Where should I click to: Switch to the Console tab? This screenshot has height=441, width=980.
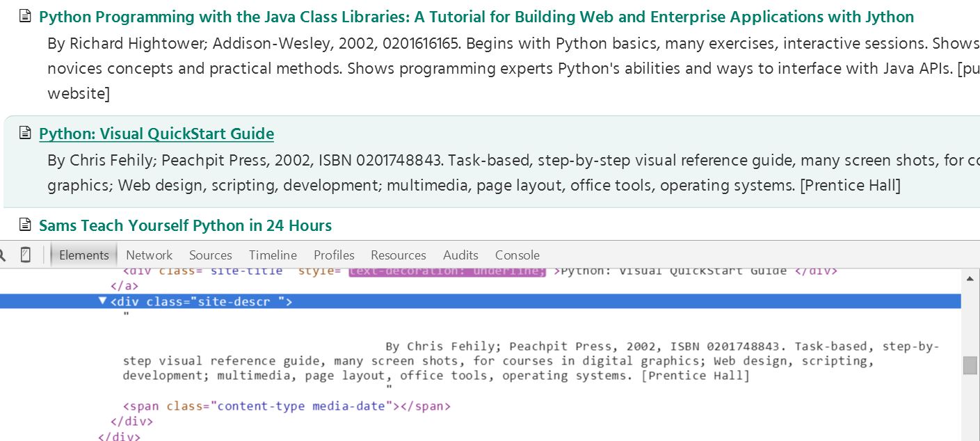pyautogui.click(x=517, y=255)
